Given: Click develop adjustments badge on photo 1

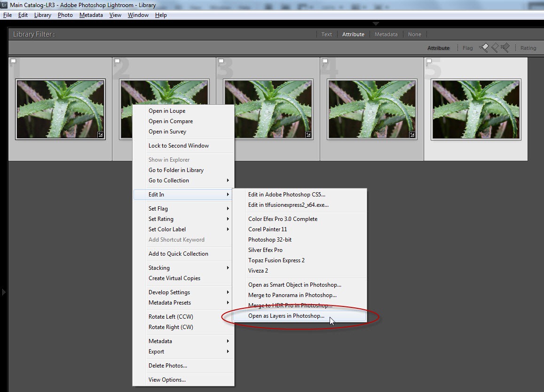Looking at the screenshot, I should [100, 134].
